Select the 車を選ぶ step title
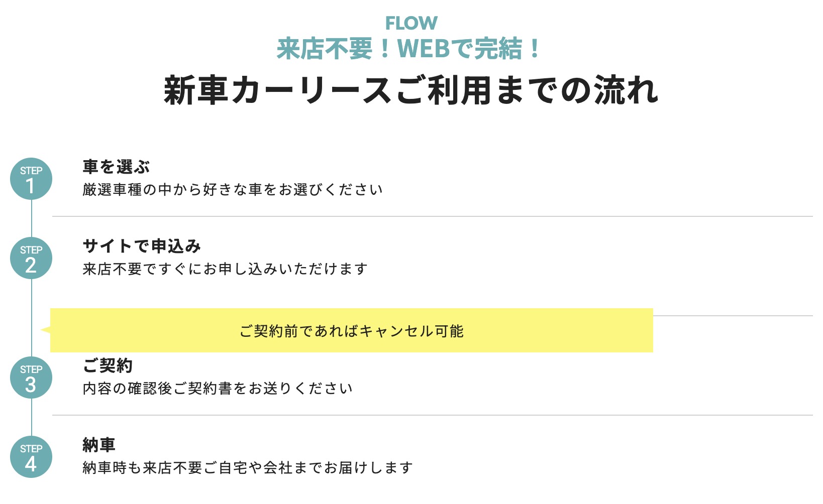The height and width of the screenshot is (504, 823). 116,167
